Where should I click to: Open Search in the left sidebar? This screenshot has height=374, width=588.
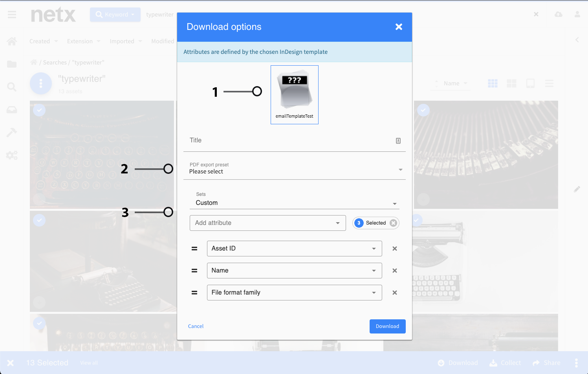tap(12, 87)
